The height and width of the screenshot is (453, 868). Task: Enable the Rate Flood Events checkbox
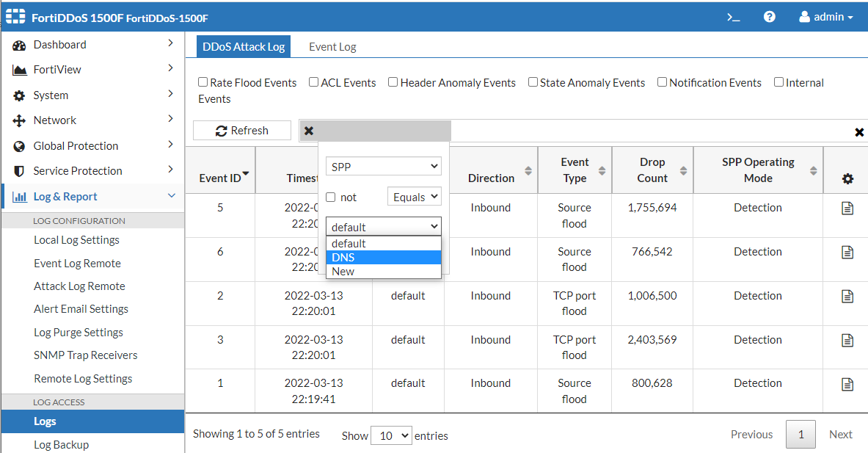[201, 82]
